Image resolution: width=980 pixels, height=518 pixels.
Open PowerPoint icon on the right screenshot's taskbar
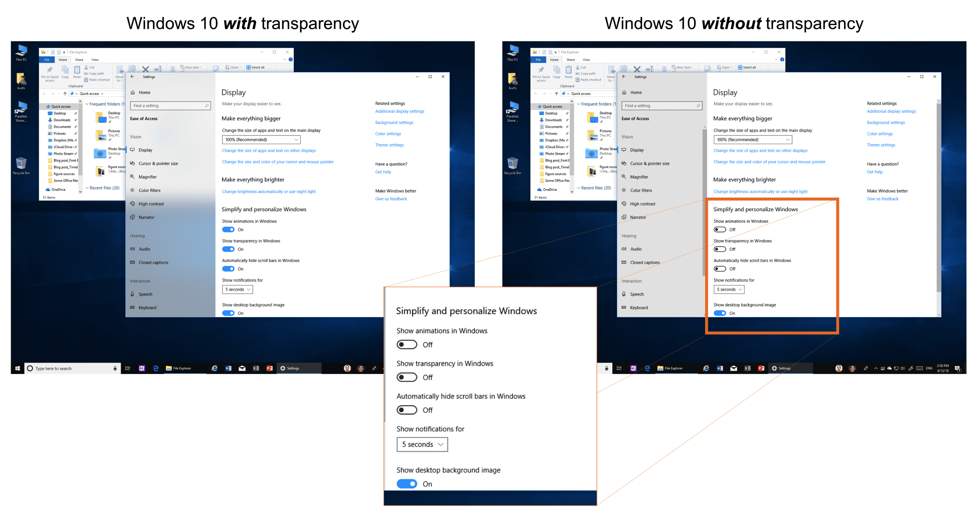tap(761, 368)
